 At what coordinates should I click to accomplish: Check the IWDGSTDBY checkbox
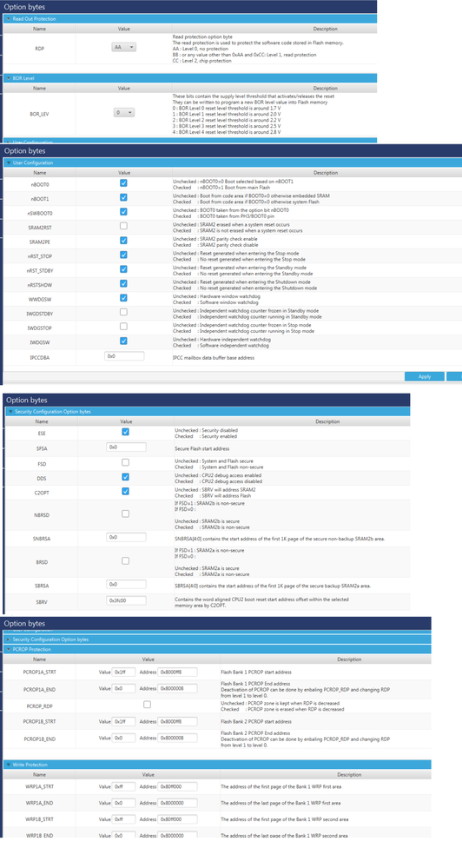coord(123,312)
